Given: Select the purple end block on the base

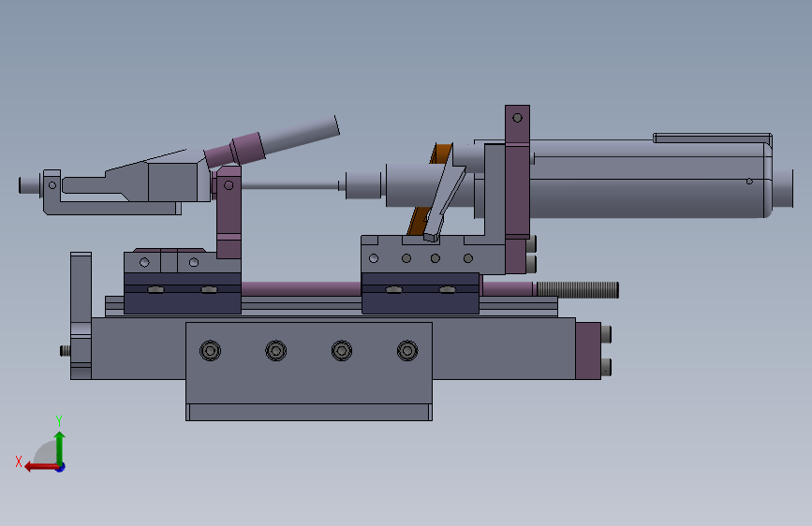Looking at the screenshot, I should [x=588, y=350].
